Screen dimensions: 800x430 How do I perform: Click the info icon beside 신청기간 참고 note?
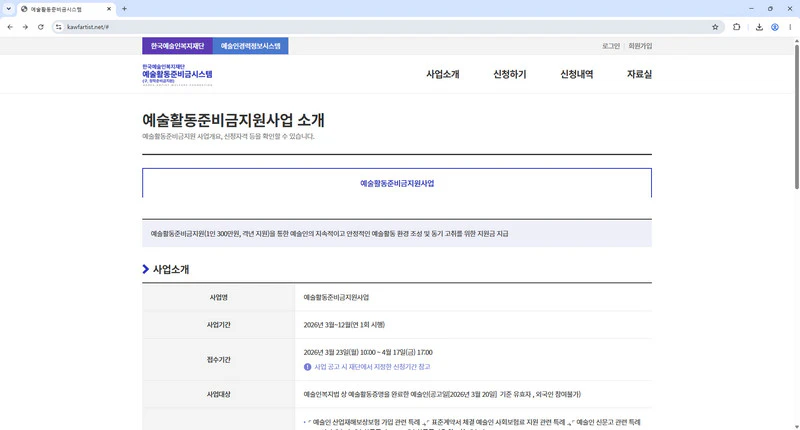307,367
